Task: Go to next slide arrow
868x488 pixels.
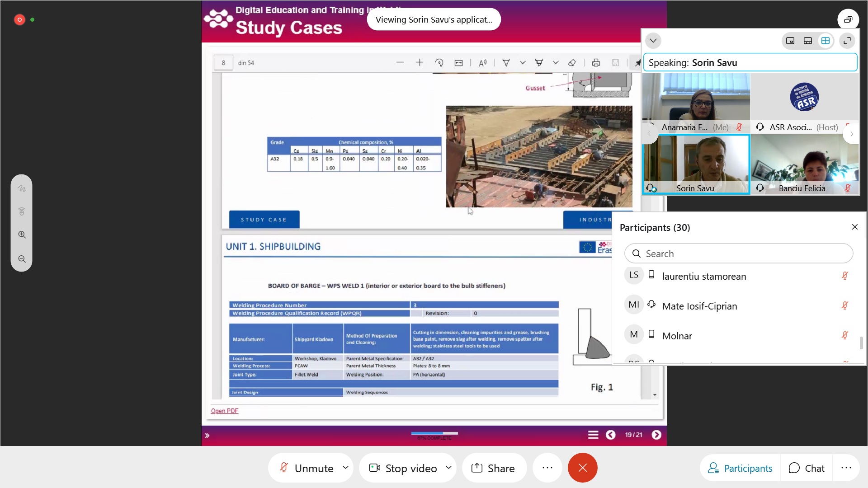Action: (656, 435)
